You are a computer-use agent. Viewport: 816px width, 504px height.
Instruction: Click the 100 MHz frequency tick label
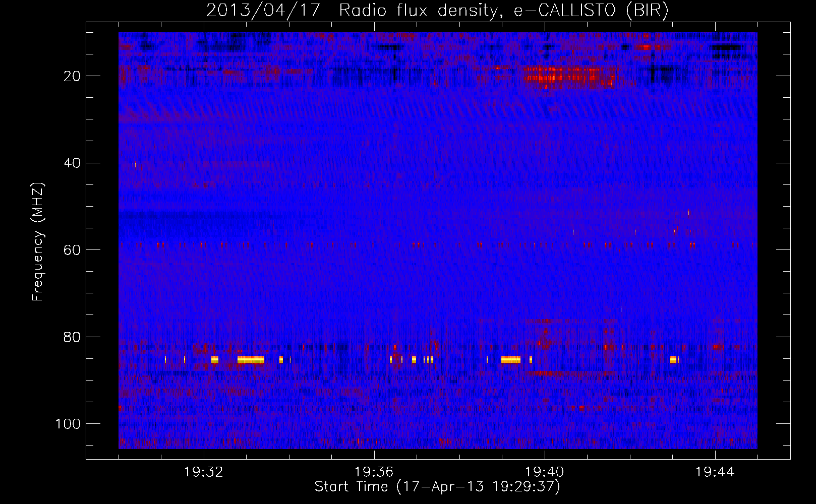(68, 424)
